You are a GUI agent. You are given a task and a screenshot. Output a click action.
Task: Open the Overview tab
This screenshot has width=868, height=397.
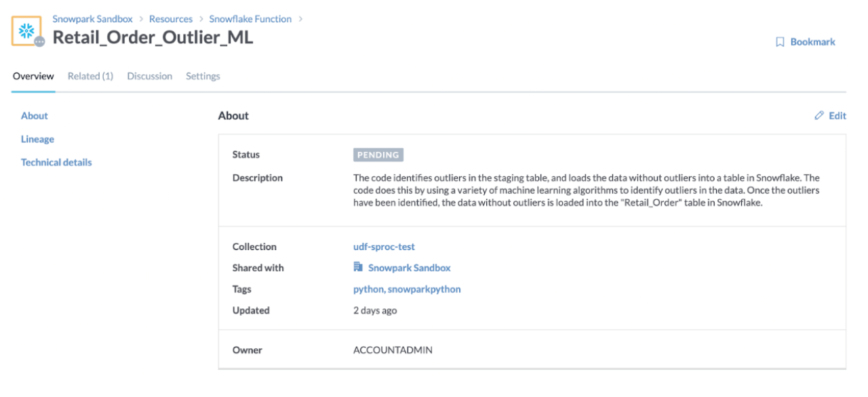pyautogui.click(x=33, y=76)
